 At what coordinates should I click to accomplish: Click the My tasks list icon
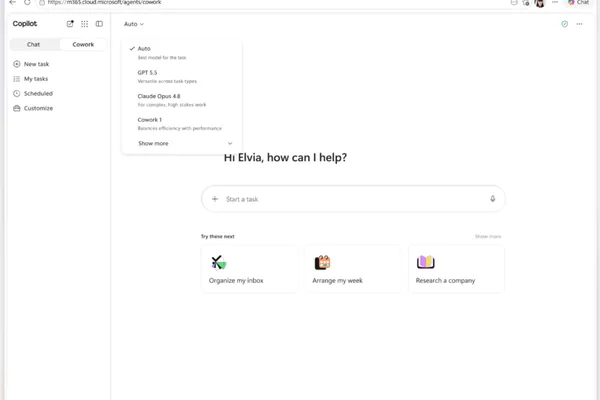pyautogui.click(x=16, y=79)
